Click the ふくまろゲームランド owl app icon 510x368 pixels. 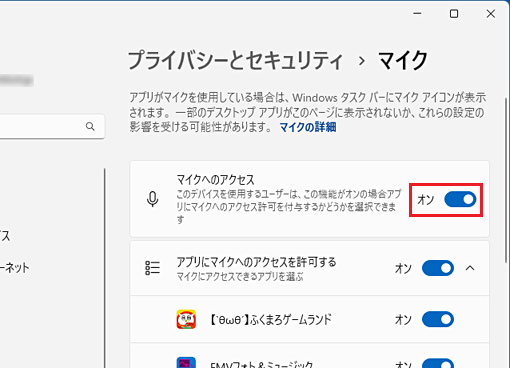(186, 319)
